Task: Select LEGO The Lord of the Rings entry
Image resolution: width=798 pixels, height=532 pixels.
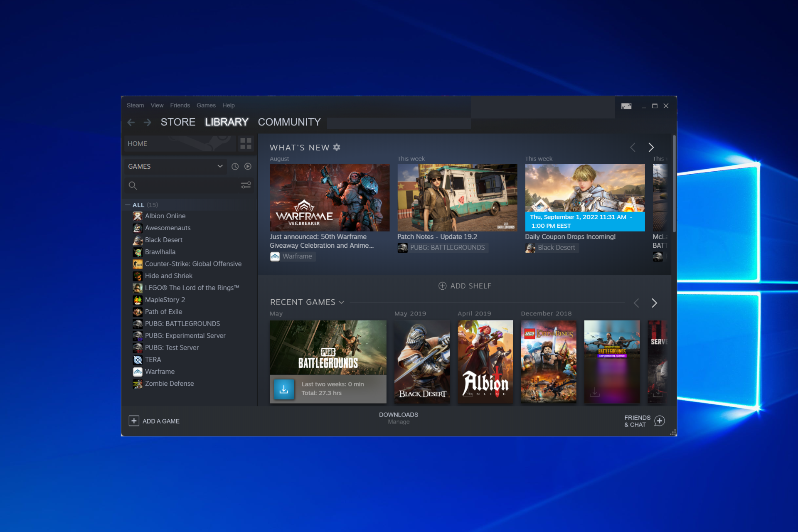Action: click(191, 288)
